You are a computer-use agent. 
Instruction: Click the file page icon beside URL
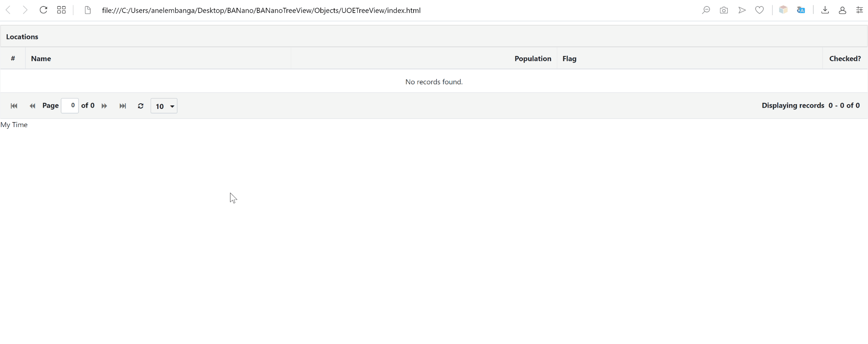tap(88, 10)
